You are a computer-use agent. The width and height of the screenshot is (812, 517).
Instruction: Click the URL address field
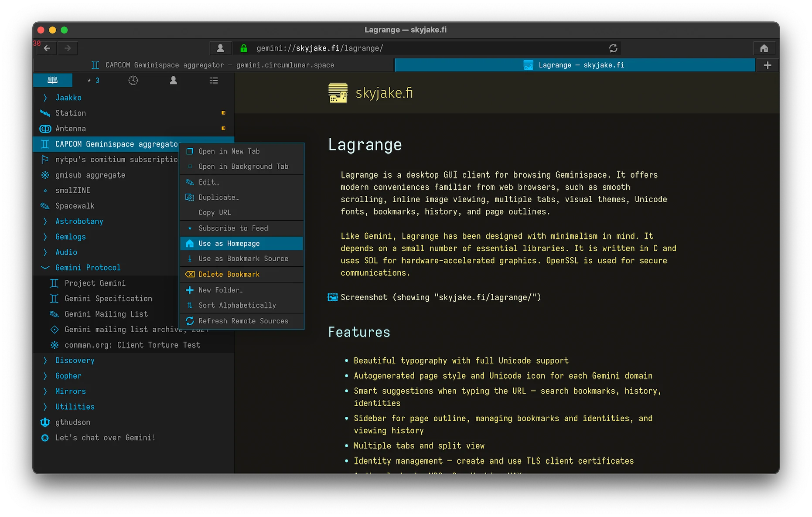(426, 48)
